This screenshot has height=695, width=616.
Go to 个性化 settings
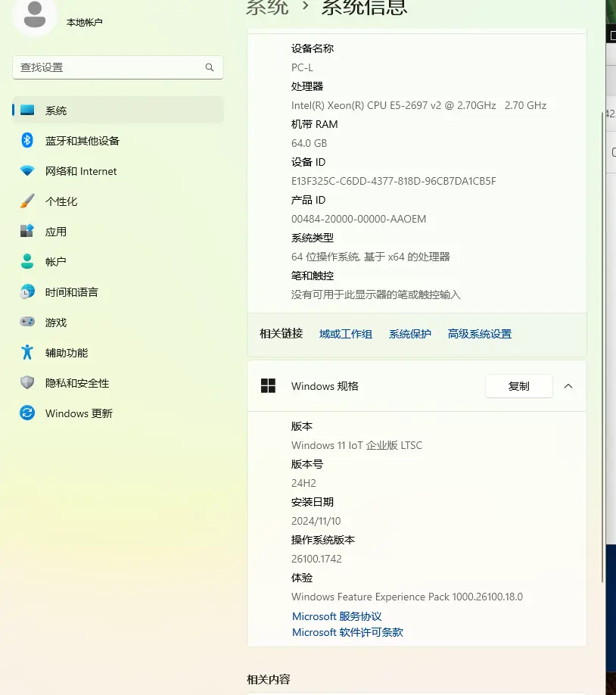click(x=118, y=201)
